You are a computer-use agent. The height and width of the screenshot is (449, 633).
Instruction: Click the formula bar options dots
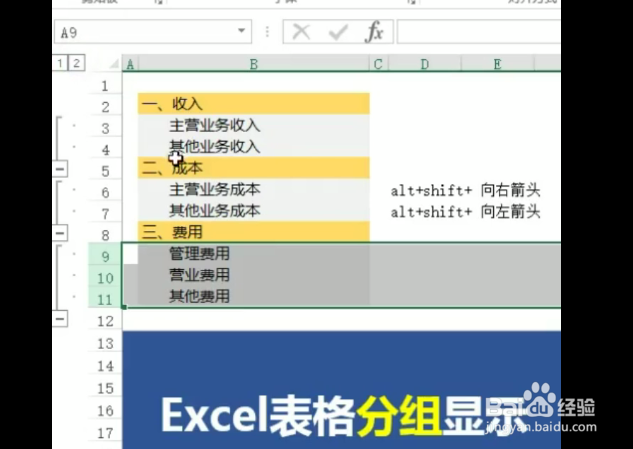tap(267, 31)
